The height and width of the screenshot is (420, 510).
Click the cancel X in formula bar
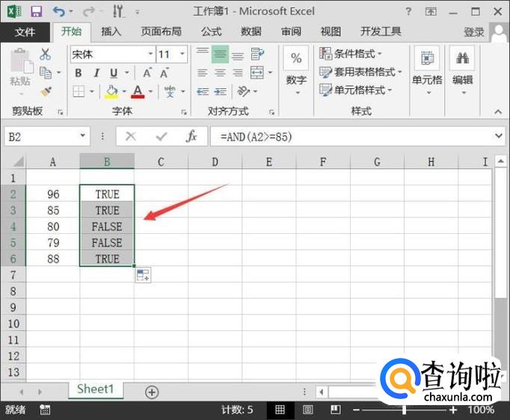pos(131,136)
